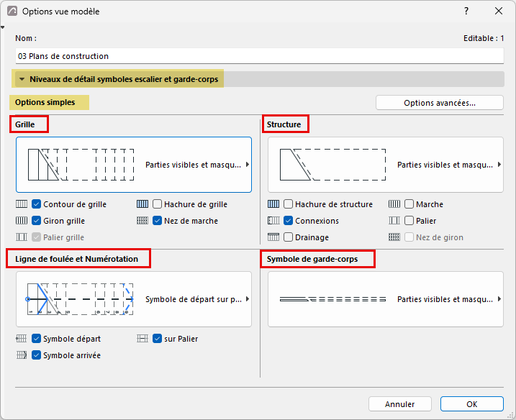Click the sur Palier icon

(x=142, y=339)
